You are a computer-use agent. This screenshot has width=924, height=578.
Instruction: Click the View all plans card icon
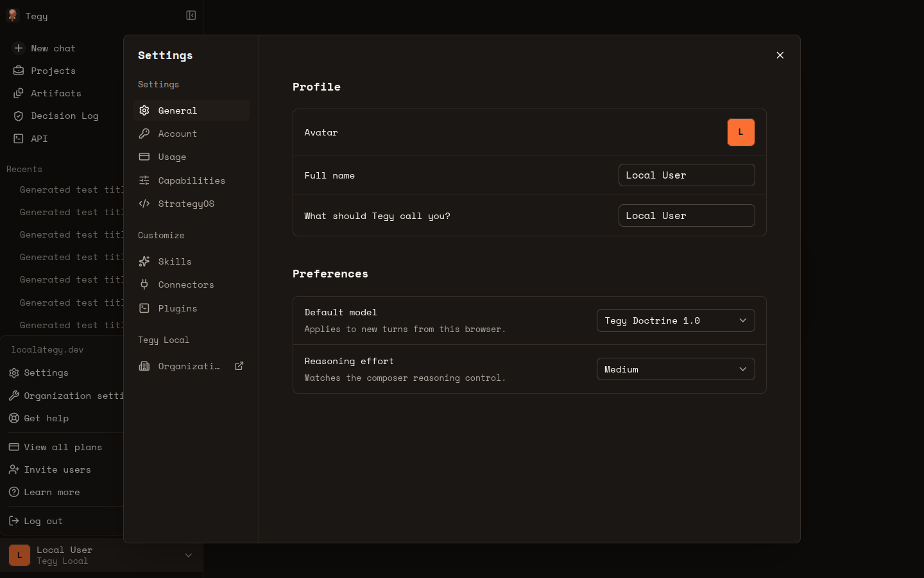coord(14,447)
